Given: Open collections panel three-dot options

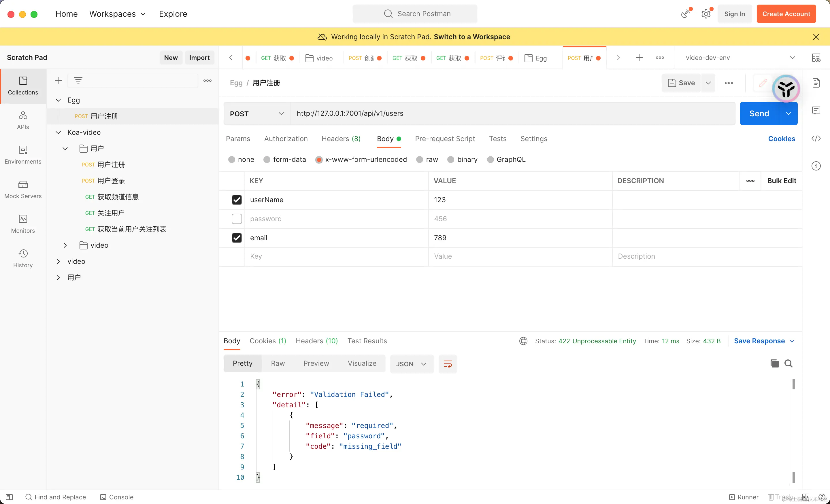Looking at the screenshot, I should click(207, 81).
